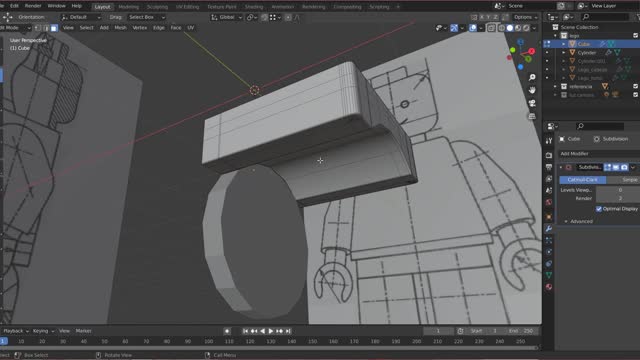640x360 pixels.
Task: Open the Window menu
Action: (x=56, y=6)
